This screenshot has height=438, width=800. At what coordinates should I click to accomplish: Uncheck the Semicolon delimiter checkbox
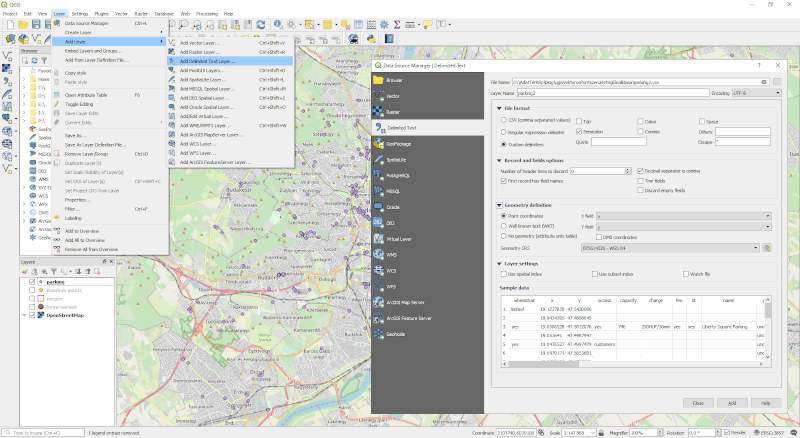579,132
